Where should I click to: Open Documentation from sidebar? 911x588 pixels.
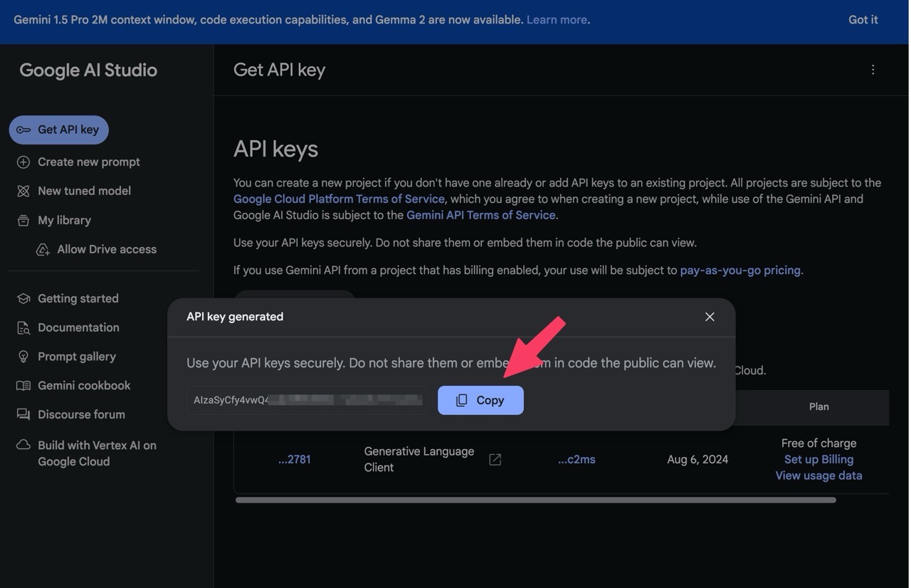(78, 328)
